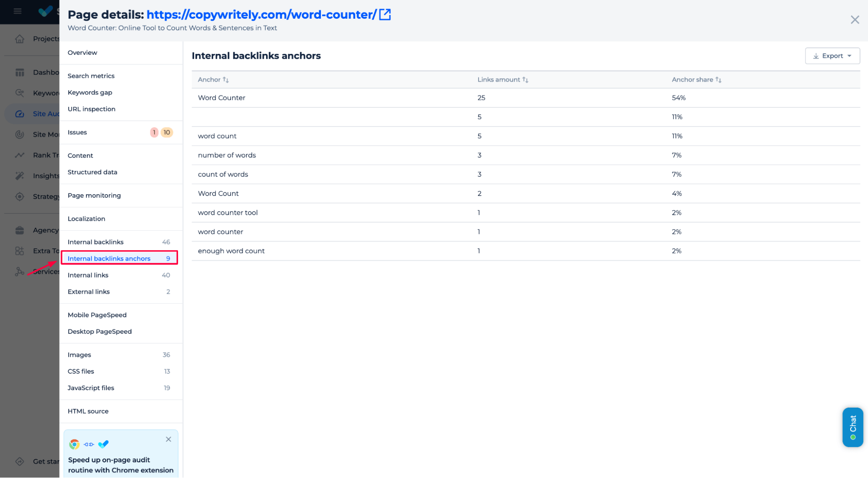Viewport: 868px width, 478px height.
Task: Open the Keywords gap section
Action: (90, 93)
